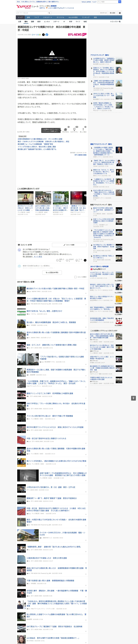Click the こちら link in video error
Viewport: 138px width, 644px height.
click(55, 60)
